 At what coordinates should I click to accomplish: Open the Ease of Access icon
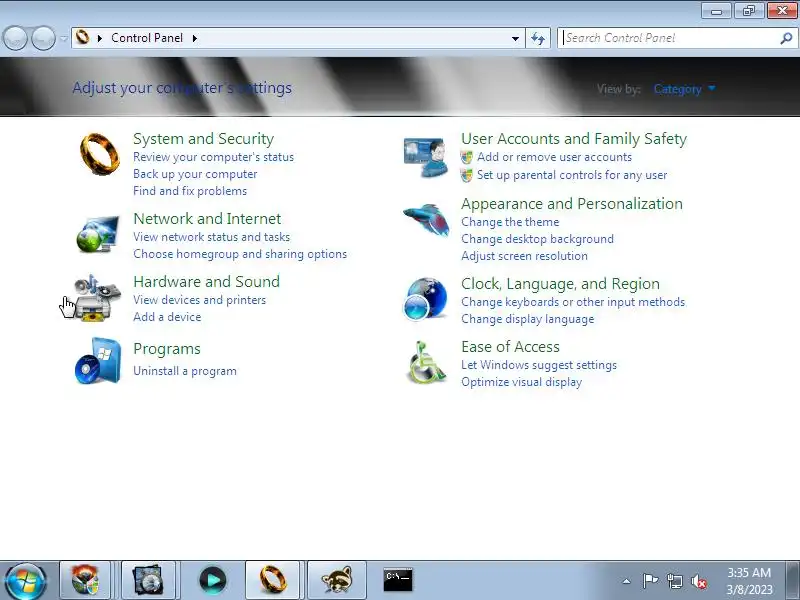pos(427,362)
